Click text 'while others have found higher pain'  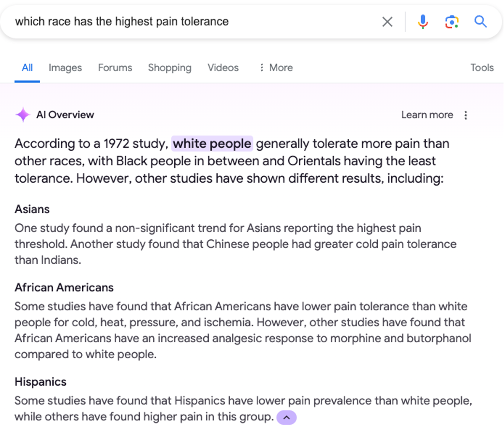coord(109,417)
